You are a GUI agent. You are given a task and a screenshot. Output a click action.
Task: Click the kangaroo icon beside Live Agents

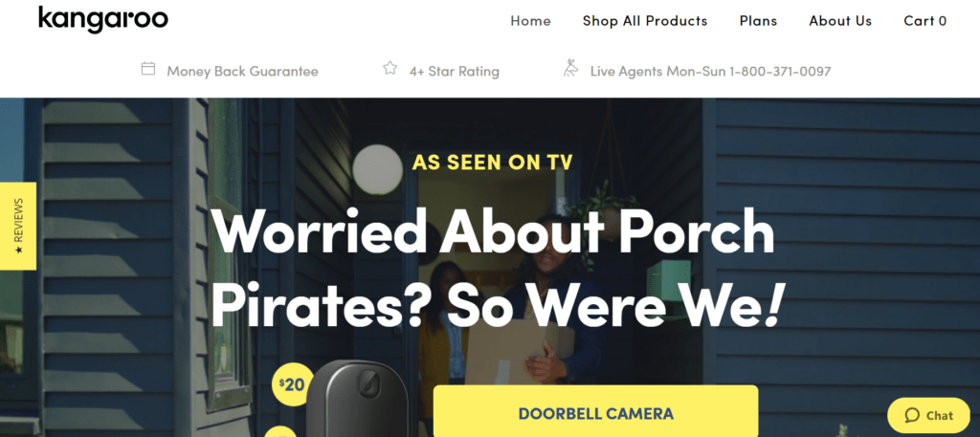tap(570, 68)
